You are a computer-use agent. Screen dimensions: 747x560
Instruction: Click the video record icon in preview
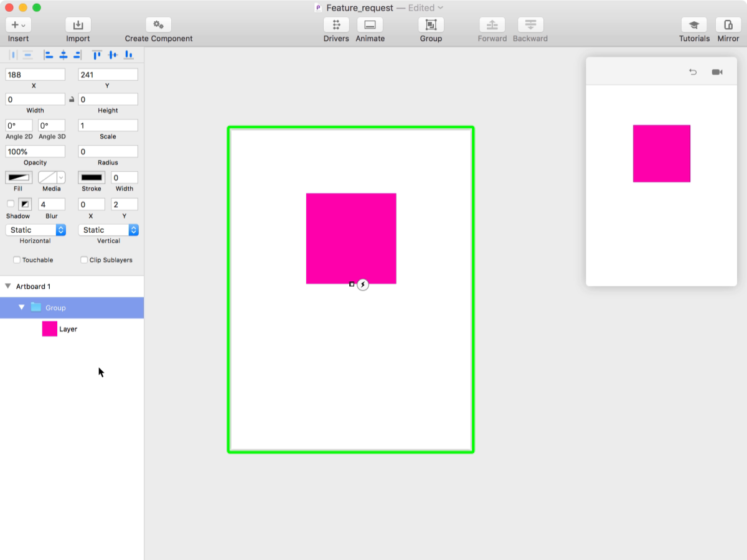(x=717, y=72)
